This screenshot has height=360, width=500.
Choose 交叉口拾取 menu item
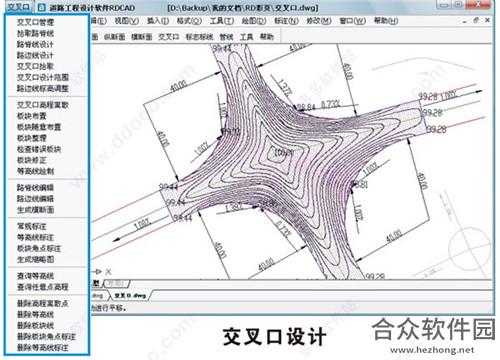35,66
